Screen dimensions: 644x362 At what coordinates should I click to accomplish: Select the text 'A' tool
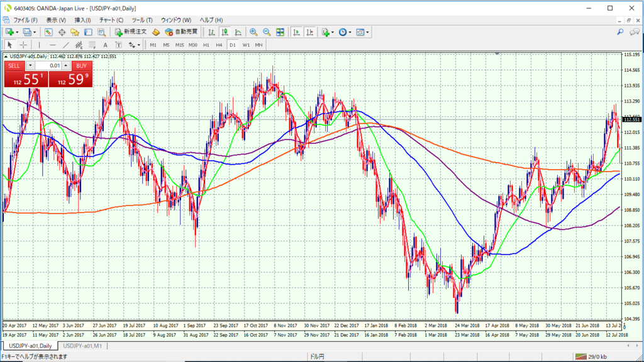coord(105,45)
